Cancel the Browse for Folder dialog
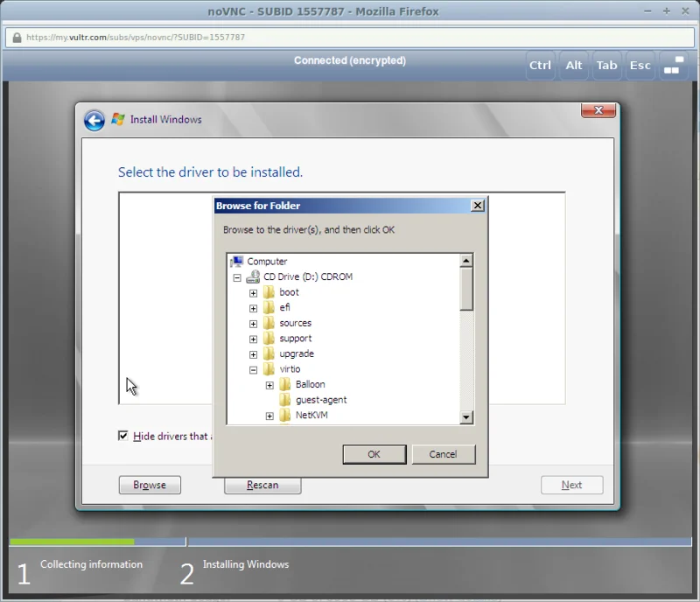The width and height of the screenshot is (700, 602). coord(444,454)
